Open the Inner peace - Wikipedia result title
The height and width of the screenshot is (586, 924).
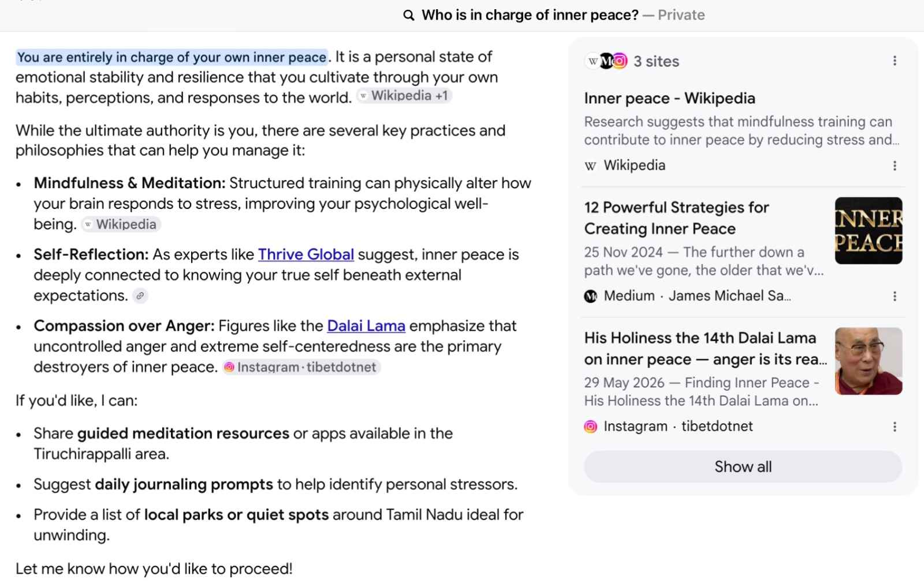tap(669, 98)
